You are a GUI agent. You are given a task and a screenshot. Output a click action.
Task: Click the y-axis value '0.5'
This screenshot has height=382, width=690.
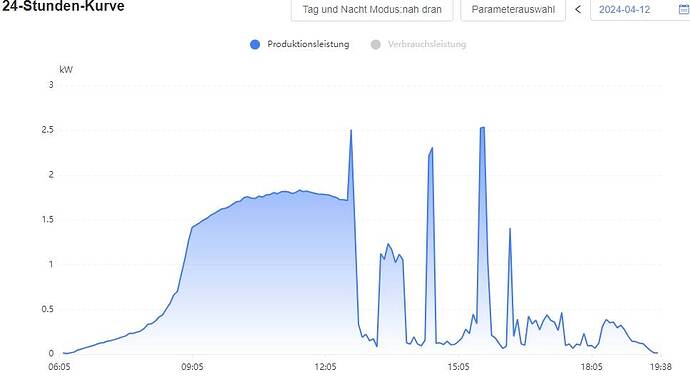(48, 309)
